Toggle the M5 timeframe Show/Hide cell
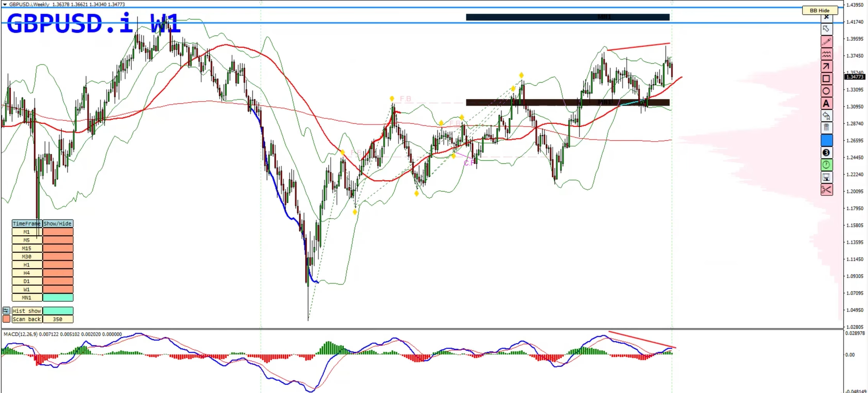The height and width of the screenshot is (393, 868). pos(58,240)
